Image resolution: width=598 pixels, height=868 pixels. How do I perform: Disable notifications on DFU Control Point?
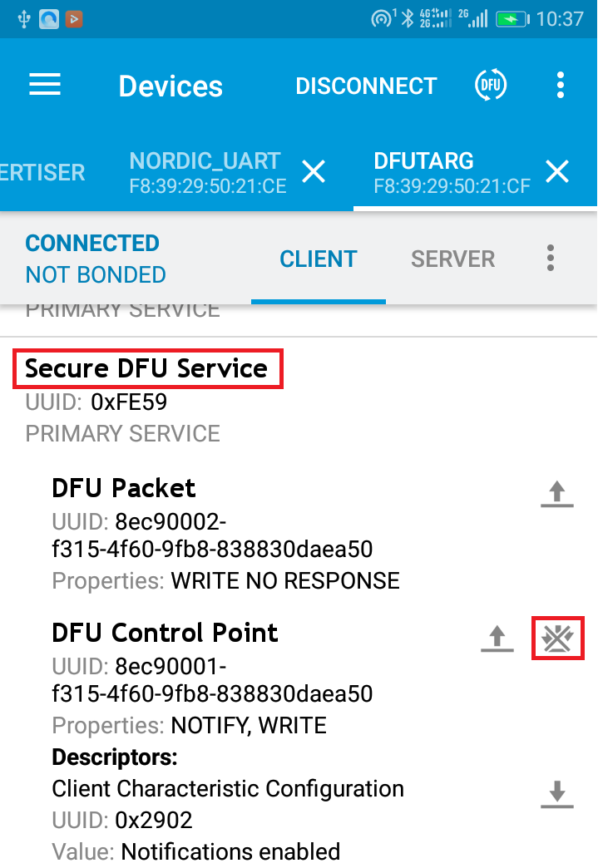557,639
